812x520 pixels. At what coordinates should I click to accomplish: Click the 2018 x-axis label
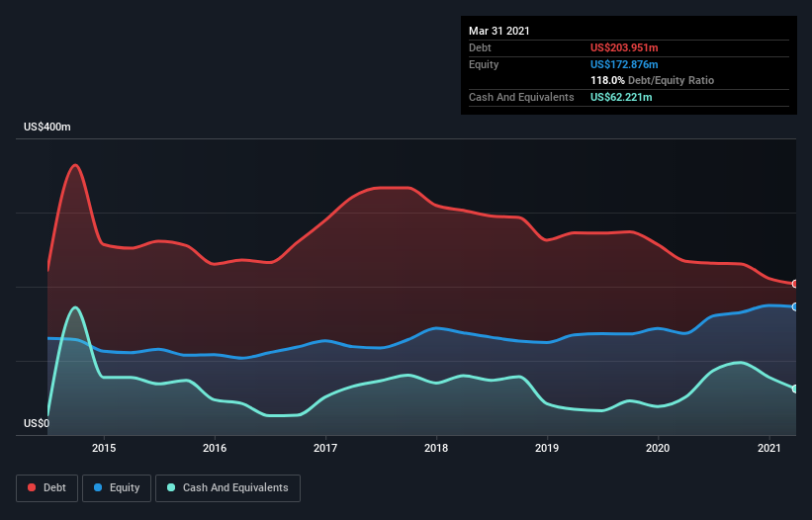click(x=436, y=448)
